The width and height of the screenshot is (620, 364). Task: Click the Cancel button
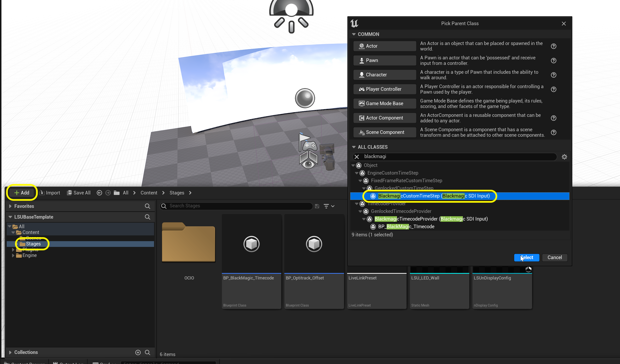[x=555, y=257]
